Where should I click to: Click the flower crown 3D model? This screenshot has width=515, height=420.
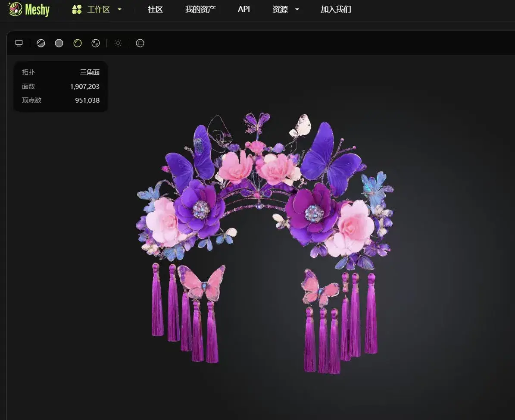click(263, 207)
